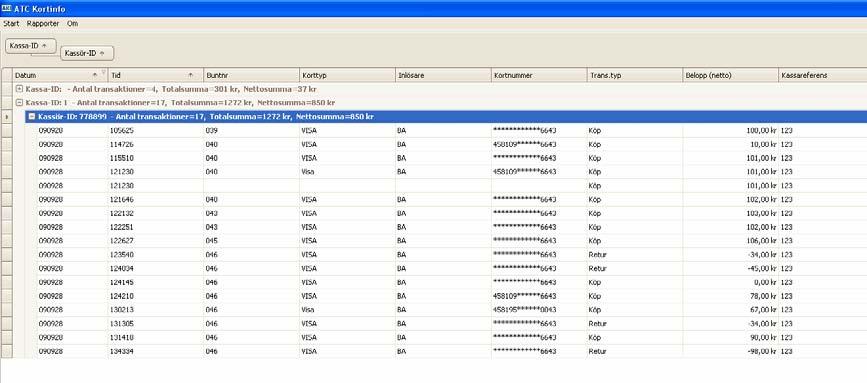The width and height of the screenshot is (867, 383).
Task: Select the row with time 124145
Action: (452, 282)
